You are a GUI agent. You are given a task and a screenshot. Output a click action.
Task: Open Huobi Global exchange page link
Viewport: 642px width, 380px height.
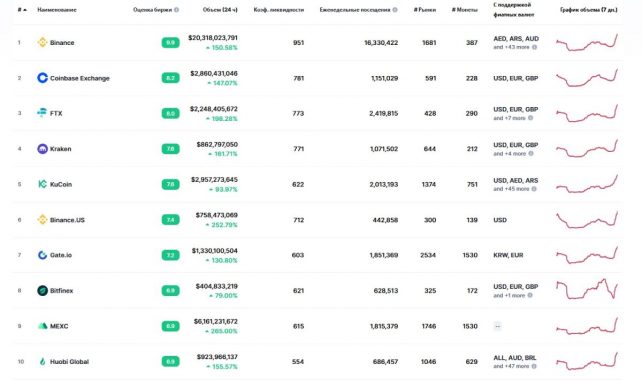coord(69,362)
